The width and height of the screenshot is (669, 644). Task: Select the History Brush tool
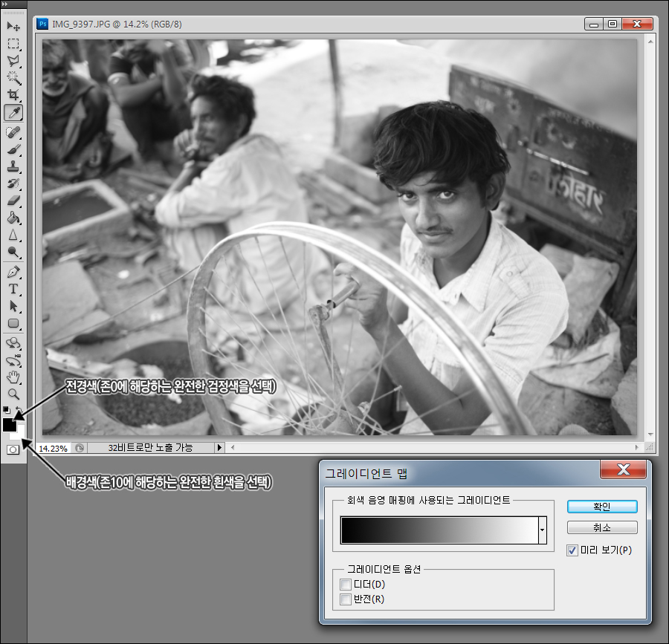[13, 183]
